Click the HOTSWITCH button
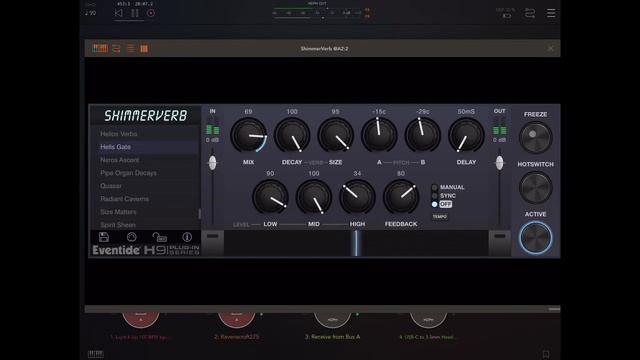Screen dimensions: 640x360 (x=536, y=187)
